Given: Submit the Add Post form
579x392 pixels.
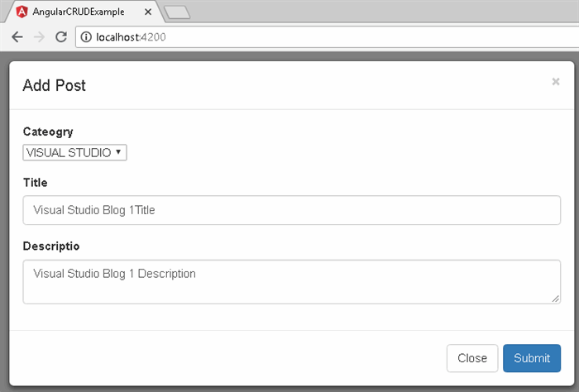Looking at the screenshot, I should click(532, 358).
